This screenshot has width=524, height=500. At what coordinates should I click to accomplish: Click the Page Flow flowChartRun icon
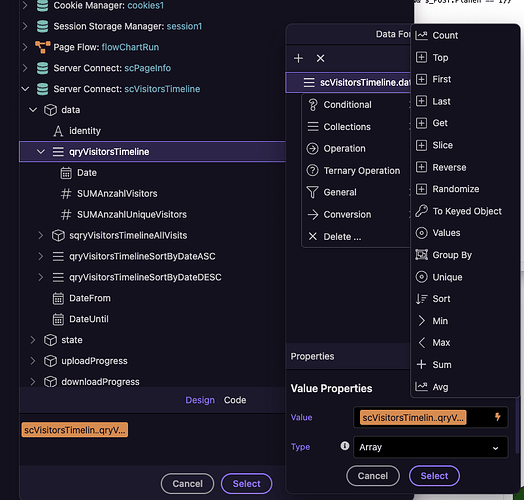coord(42,47)
